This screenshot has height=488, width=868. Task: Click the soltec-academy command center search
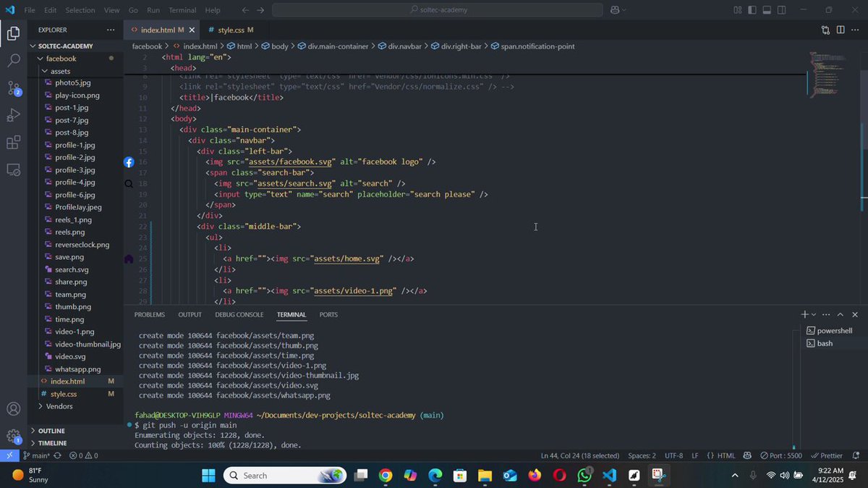click(438, 10)
